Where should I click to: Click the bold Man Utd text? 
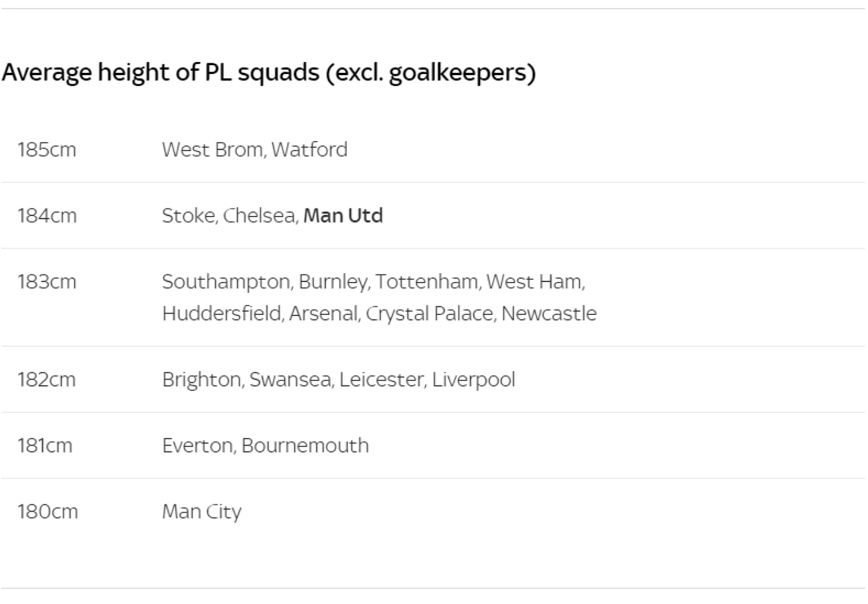point(343,216)
